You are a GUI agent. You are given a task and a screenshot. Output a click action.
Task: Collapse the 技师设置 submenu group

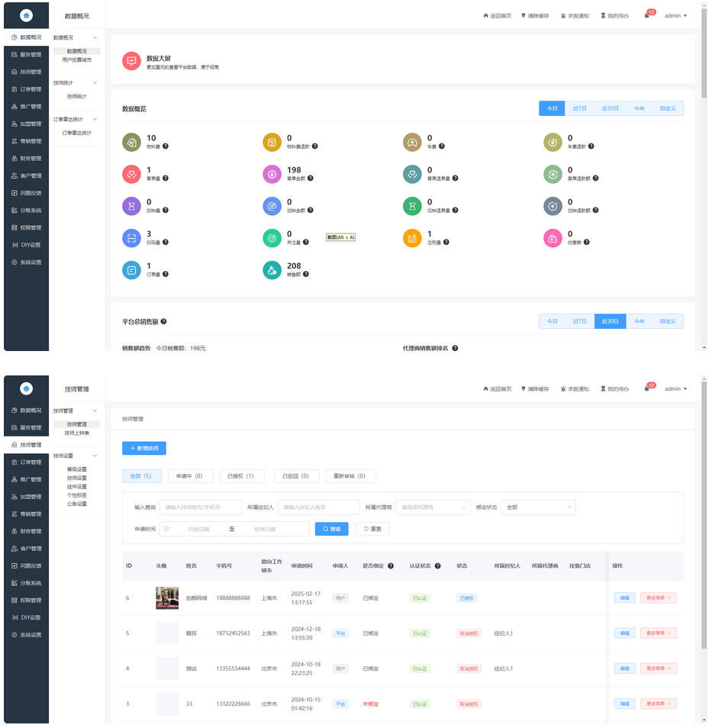pos(95,456)
